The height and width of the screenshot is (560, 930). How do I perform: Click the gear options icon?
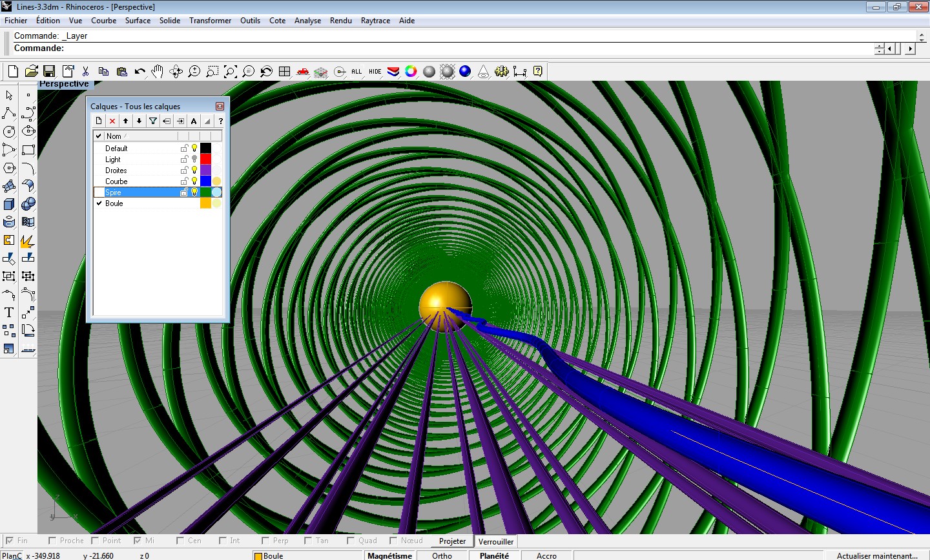pyautogui.click(x=501, y=71)
